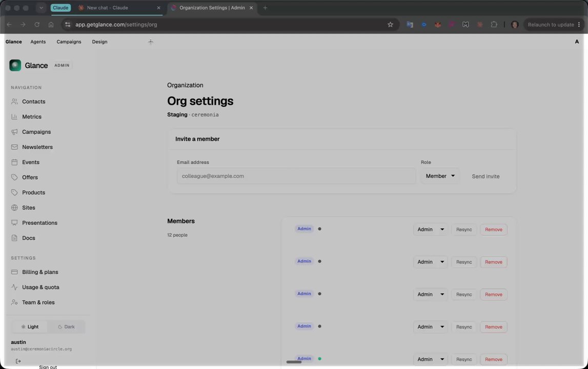Switch to Light theme
Image resolution: width=588 pixels, height=369 pixels.
pos(30,326)
